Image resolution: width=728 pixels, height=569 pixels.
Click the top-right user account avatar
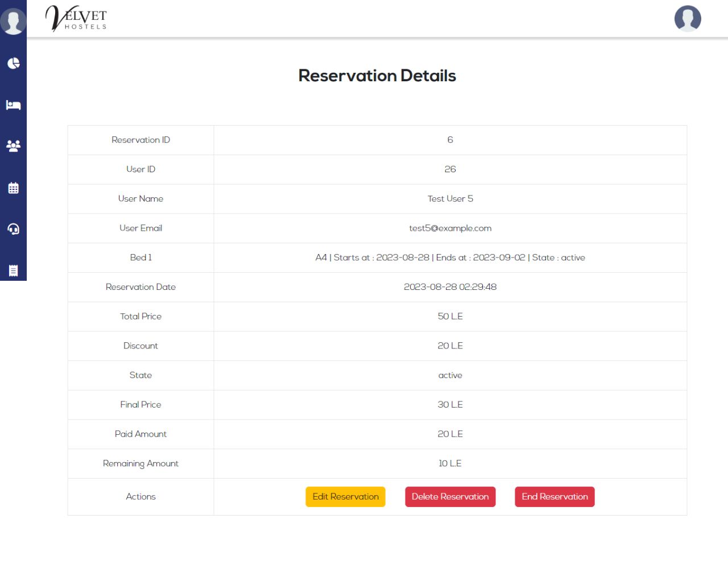687,19
